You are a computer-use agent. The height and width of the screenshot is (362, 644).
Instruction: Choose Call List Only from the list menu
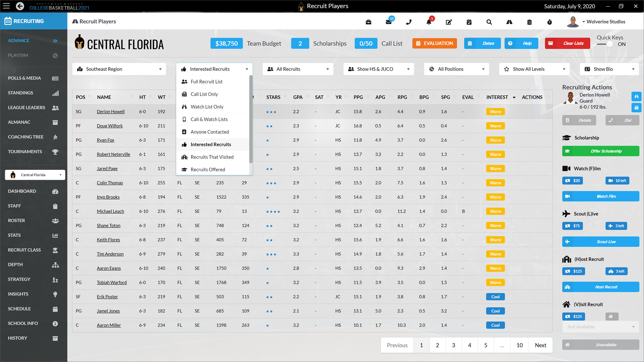(x=204, y=94)
